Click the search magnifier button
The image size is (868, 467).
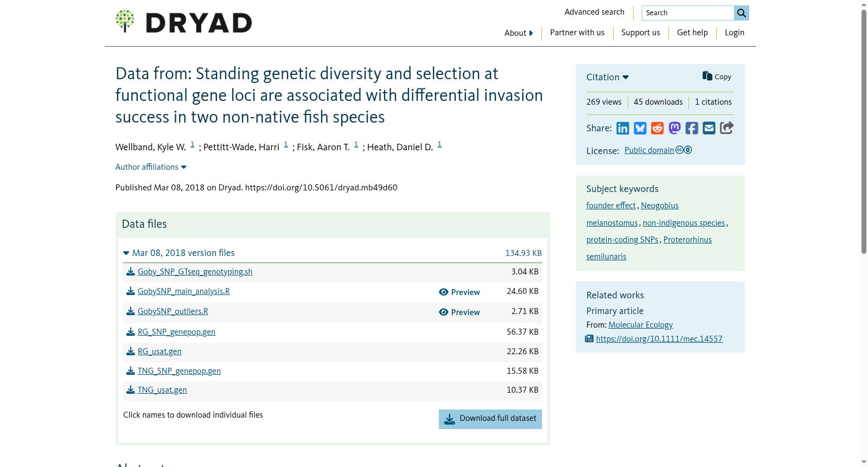pyautogui.click(x=742, y=13)
